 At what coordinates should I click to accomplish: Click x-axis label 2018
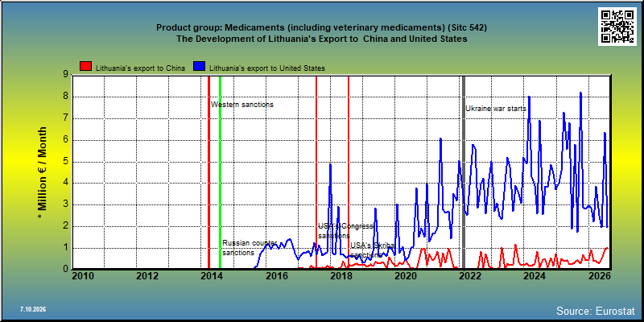click(x=341, y=275)
